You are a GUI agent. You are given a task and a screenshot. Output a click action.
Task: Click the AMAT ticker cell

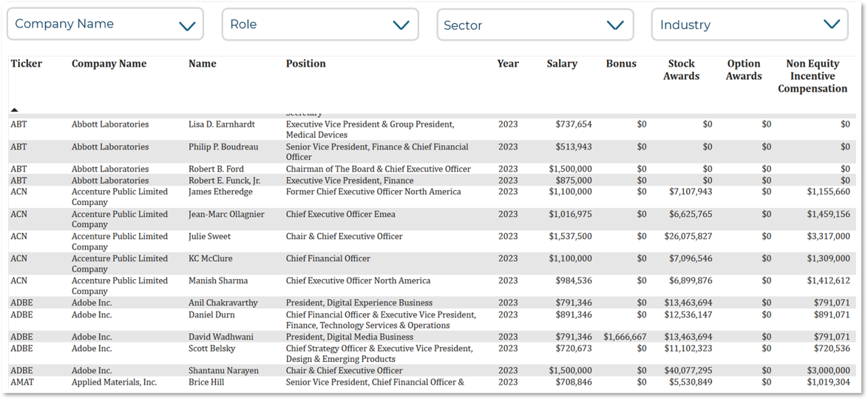[23, 383]
